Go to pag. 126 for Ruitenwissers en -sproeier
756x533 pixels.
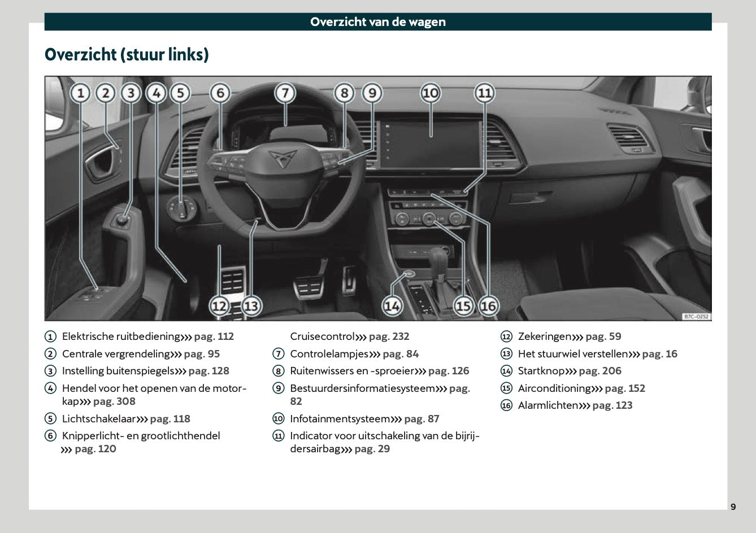(449, 371)
